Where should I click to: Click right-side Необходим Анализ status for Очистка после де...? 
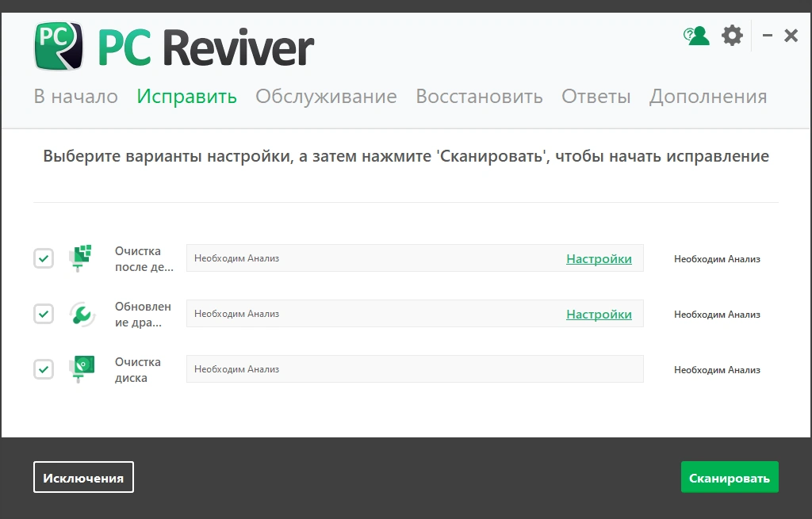click(x=717, y=259)
